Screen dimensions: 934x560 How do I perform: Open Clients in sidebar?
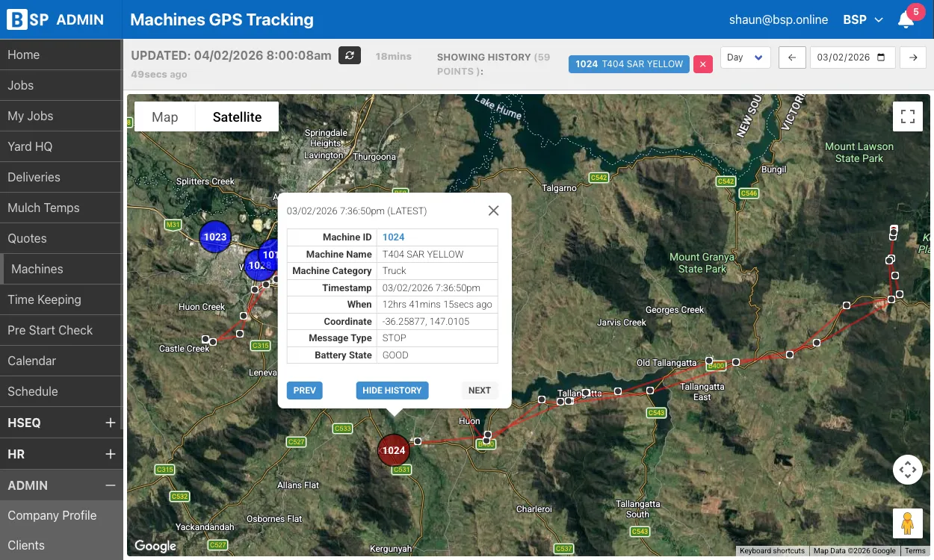(x=61, y=545)
